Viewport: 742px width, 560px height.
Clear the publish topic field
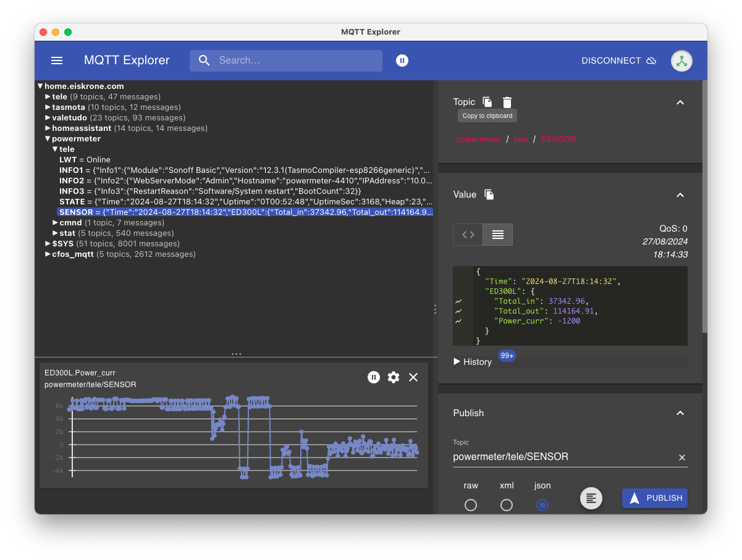682,458
